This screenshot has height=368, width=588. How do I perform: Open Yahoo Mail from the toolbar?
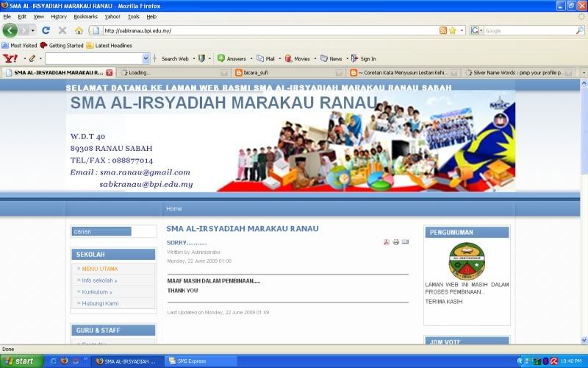(x=266, y=58)
